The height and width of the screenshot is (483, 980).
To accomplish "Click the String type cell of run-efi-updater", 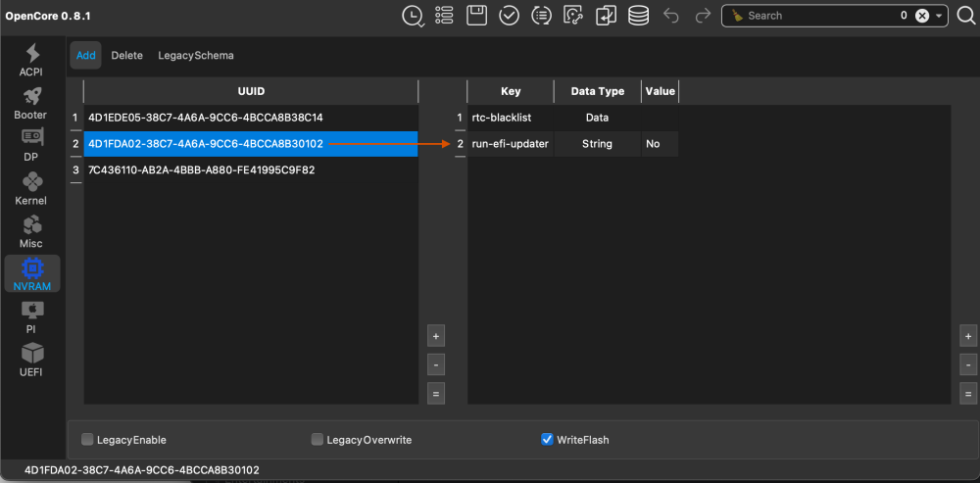I will point(598,144).
